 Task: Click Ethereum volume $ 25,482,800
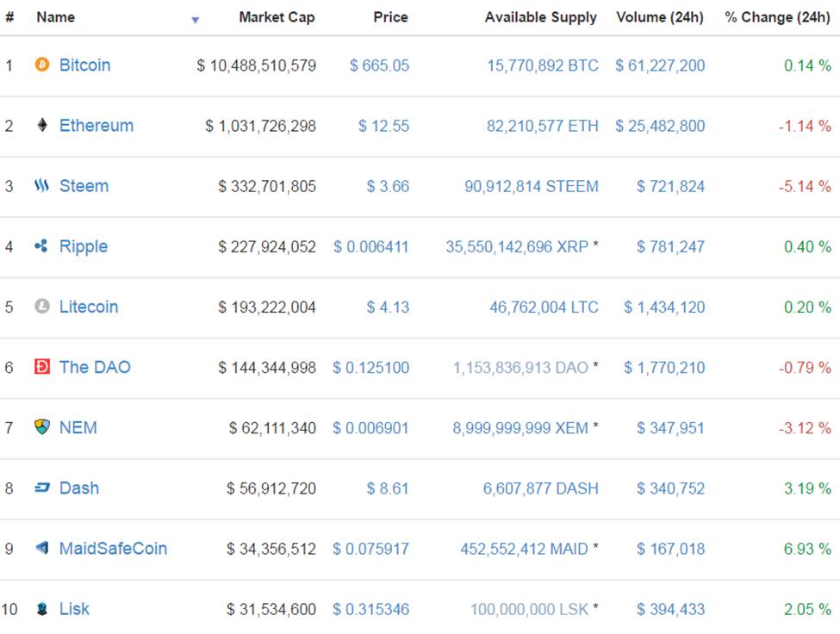(x=660, y=126)
